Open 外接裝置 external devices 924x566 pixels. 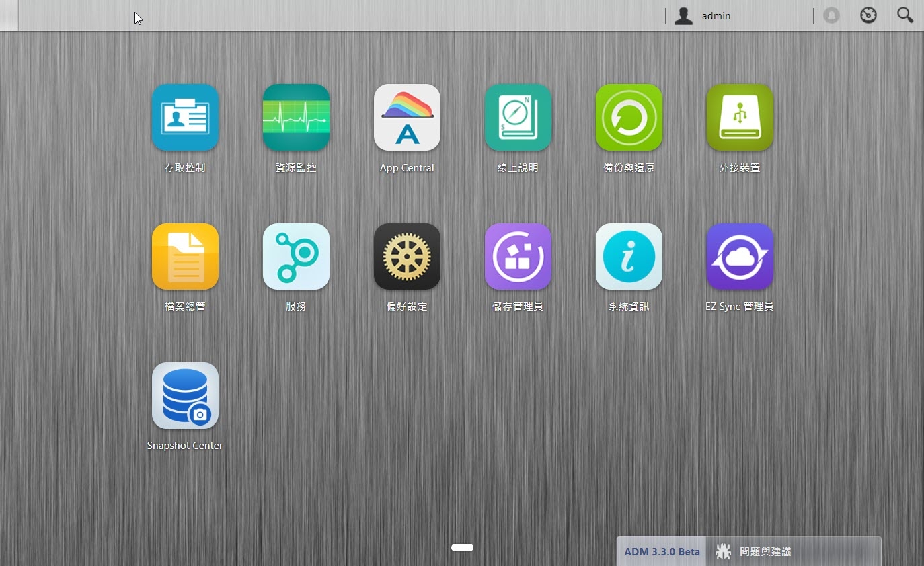[740, 118]
